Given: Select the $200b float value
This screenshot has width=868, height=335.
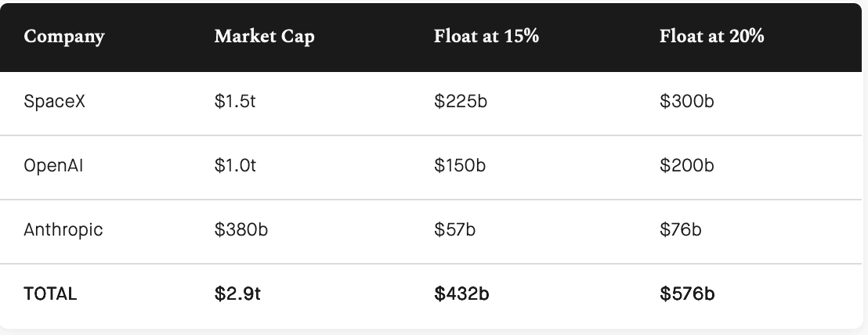Looking at the screenshot, I should [x=687, y=166].
